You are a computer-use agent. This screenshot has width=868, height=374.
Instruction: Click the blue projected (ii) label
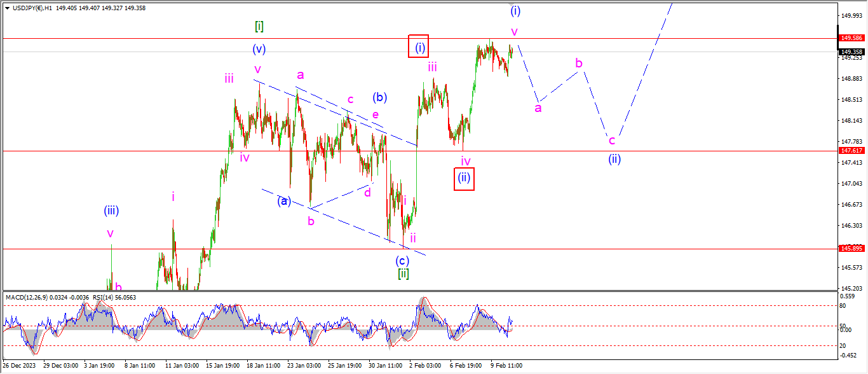coord(613,159)
